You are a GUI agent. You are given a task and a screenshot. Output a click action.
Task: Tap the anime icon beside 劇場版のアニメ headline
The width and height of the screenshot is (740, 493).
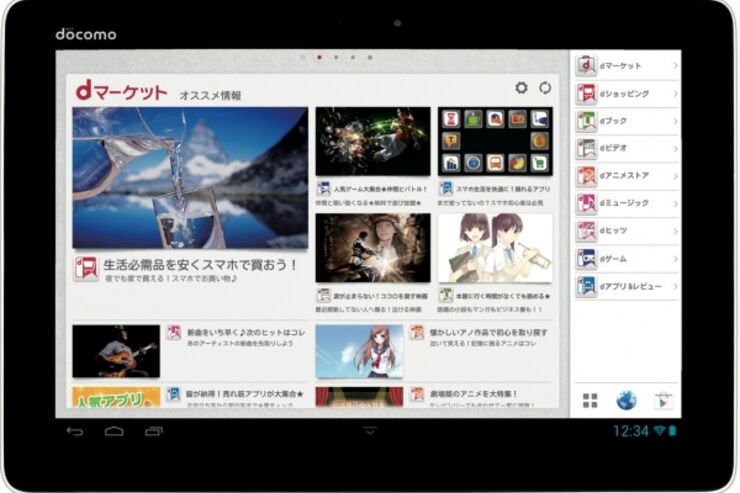[417, 394]
